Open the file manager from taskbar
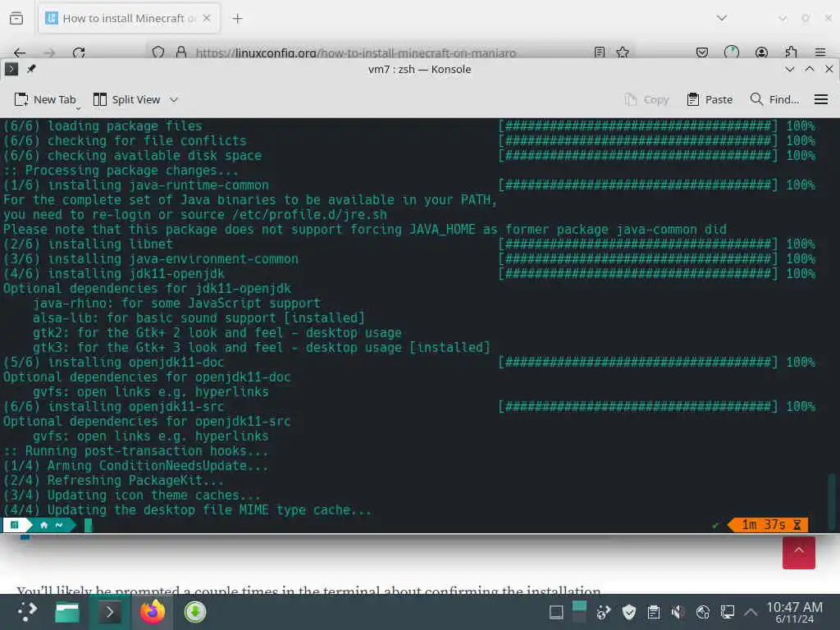 click(67, 612)
